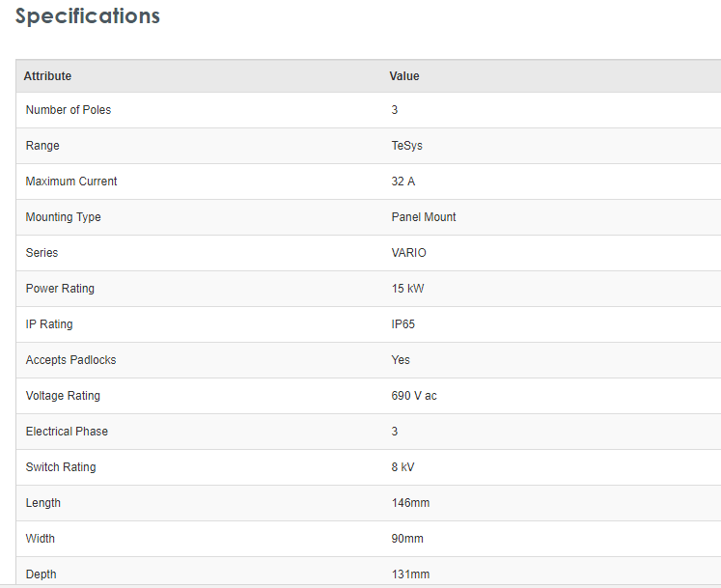The image size is (721, 588).
Task: Click the 32 A value
Action: click(403, 182)
